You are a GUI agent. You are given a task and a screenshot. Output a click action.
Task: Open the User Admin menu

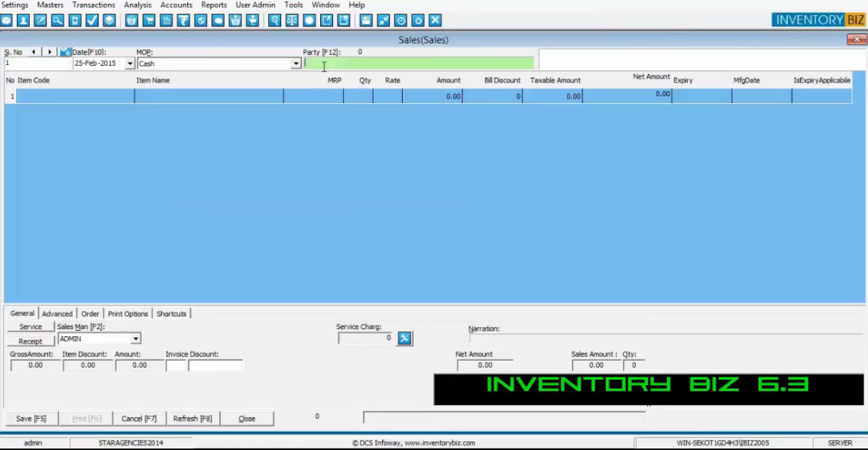click(255, 5)
